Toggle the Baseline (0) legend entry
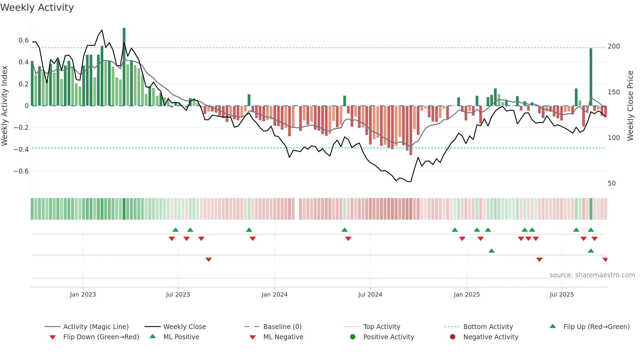 coord(273,327)
